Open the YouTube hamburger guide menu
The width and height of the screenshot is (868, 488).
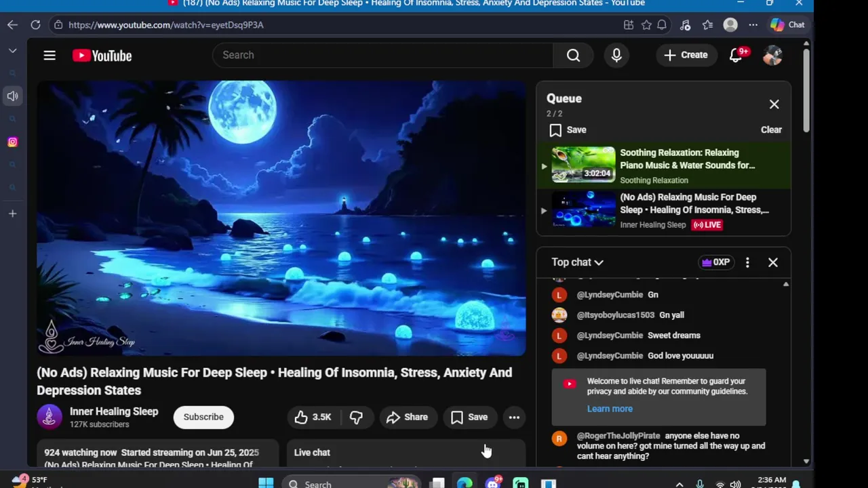point(50,56)
